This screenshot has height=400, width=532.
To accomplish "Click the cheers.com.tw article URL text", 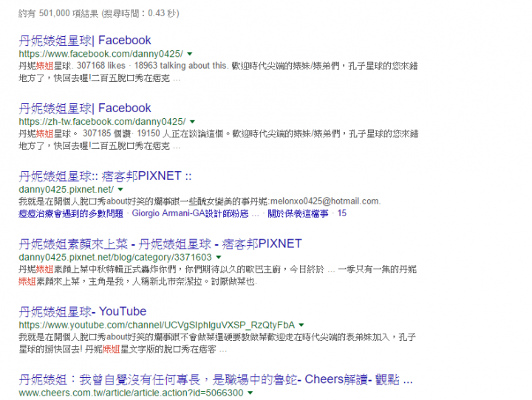I will point(131,393).
